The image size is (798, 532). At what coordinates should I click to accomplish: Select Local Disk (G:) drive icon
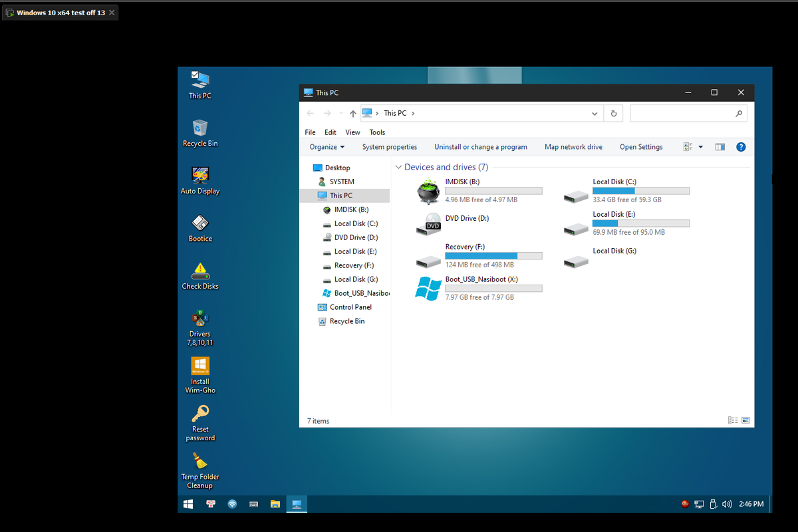point(576,261)
